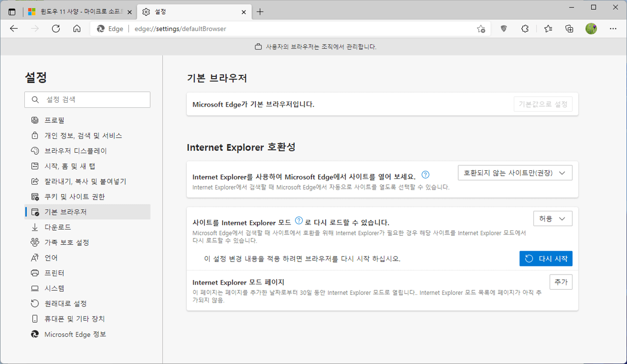The image size is (627, 364).
Task: Reload the page with refresh icon
Action: tap(56, 29)
